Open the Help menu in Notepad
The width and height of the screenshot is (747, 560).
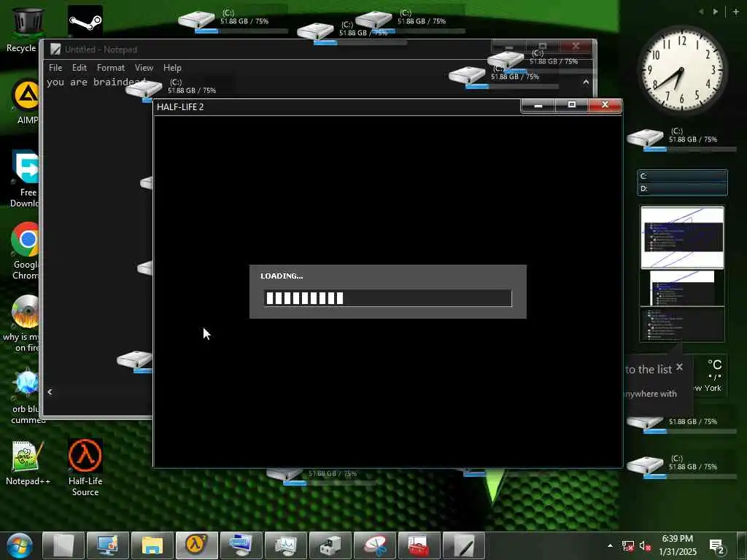click(x=172, y=68)
